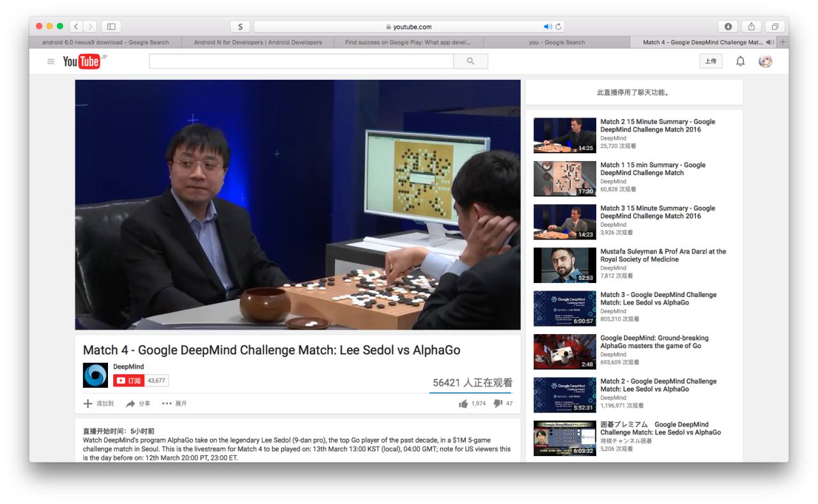Click the 1,196,971 次观看 view count
This screenshot has height=504, width=818.
coord(622,406)
